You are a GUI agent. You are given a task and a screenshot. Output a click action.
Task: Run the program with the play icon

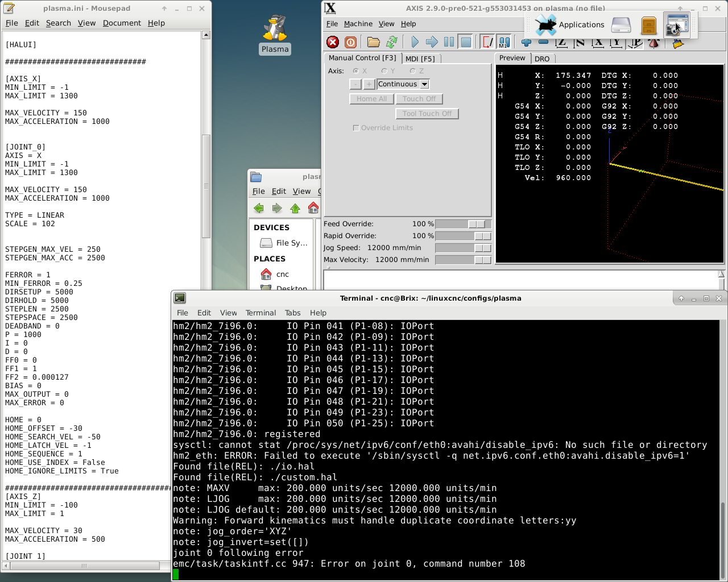click(415, 42)
